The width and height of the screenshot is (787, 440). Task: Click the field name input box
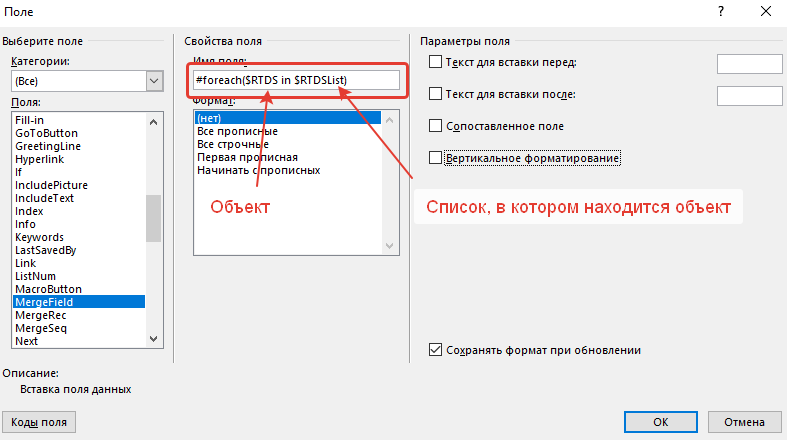(296, 80)
